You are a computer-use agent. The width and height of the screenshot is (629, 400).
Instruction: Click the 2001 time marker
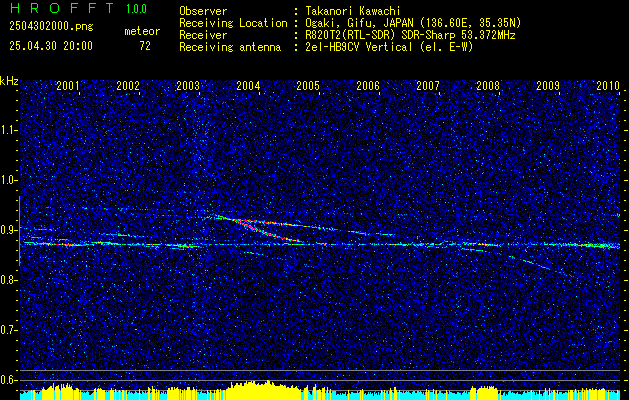pyautogui.click(x=68, y=86)
